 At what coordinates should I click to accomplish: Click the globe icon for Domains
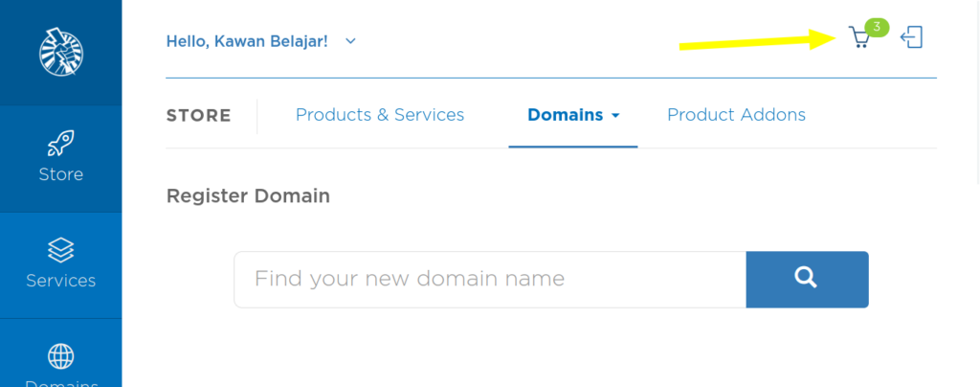pos(61,356)
